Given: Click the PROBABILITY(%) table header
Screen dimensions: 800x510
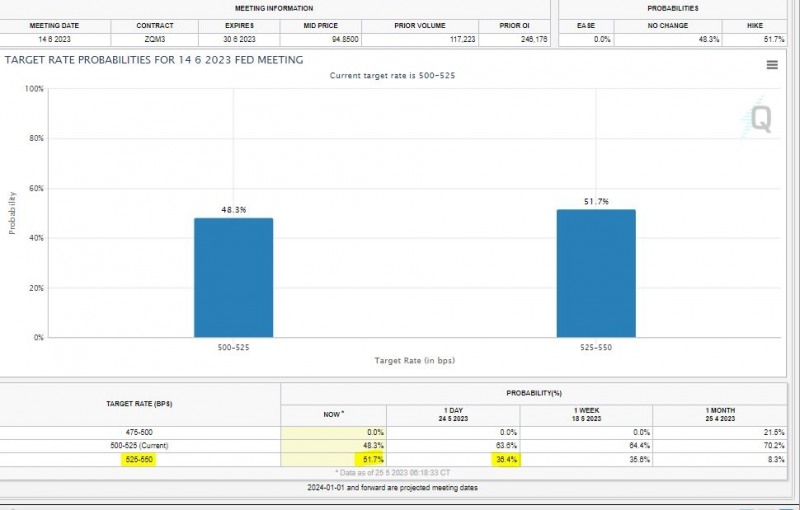Looking at the screenshot, I should click(534, 393).
